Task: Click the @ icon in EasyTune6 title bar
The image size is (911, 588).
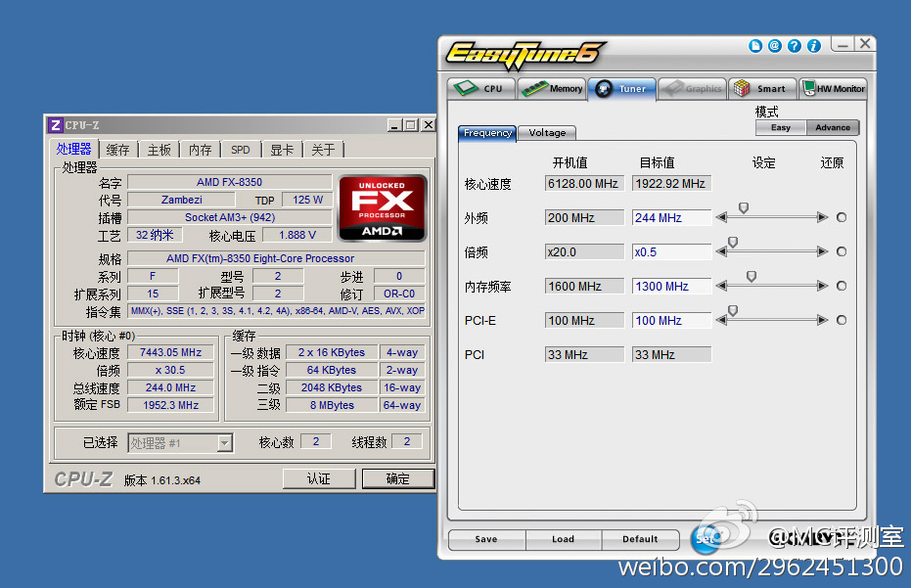Action: click(774, 46)
